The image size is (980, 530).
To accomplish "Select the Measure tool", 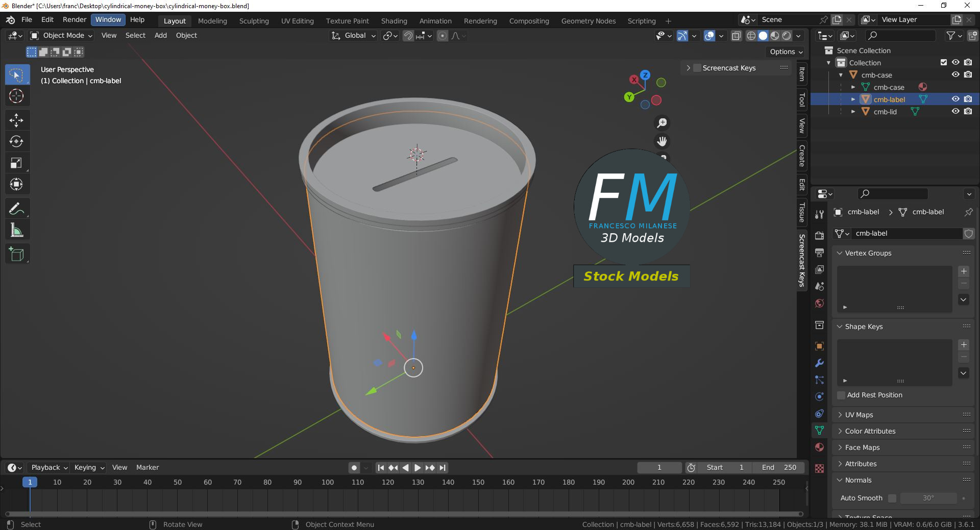I will 16,231.
